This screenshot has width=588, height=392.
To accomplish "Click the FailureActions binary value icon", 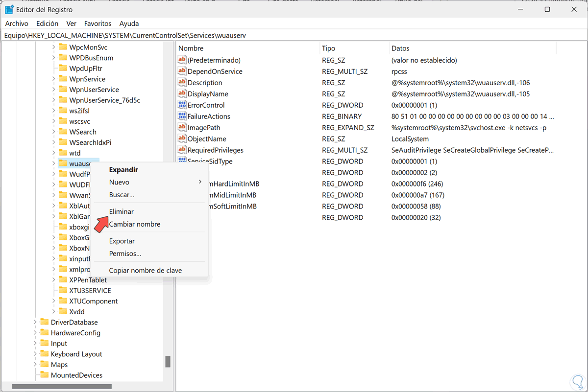I will tap(182, 116).
